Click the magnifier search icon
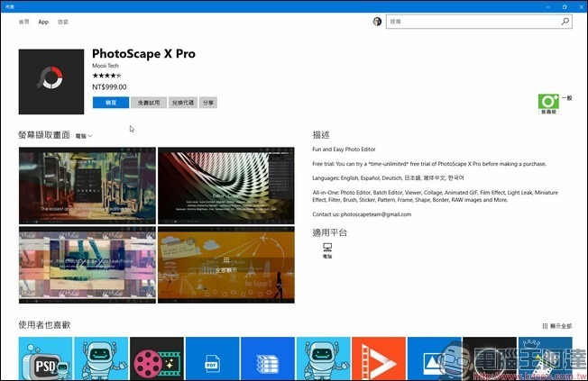 coord(565,22)
